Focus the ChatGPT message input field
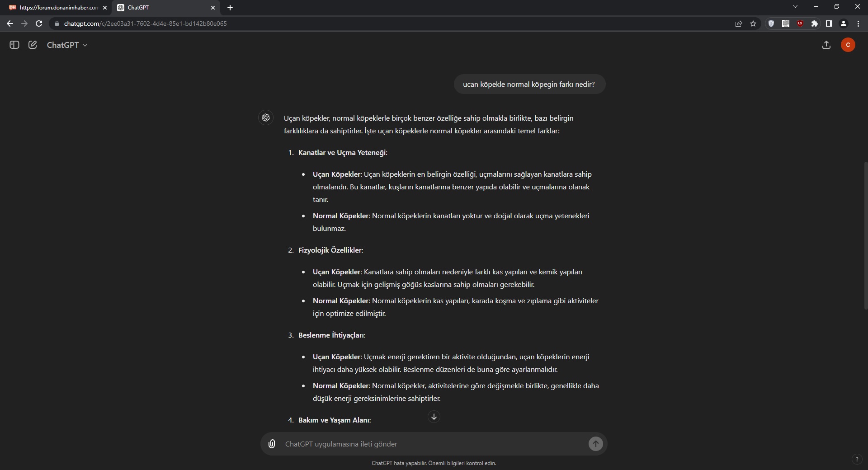Screen dimensions: 868x470 coord(434,444)
